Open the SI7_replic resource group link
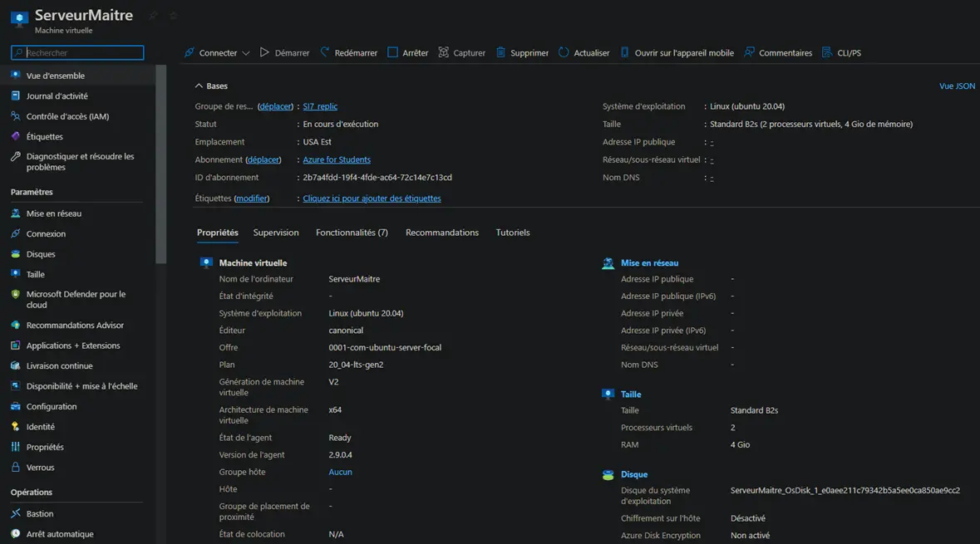Screen dimensions: 980x544 click(320, 106)
